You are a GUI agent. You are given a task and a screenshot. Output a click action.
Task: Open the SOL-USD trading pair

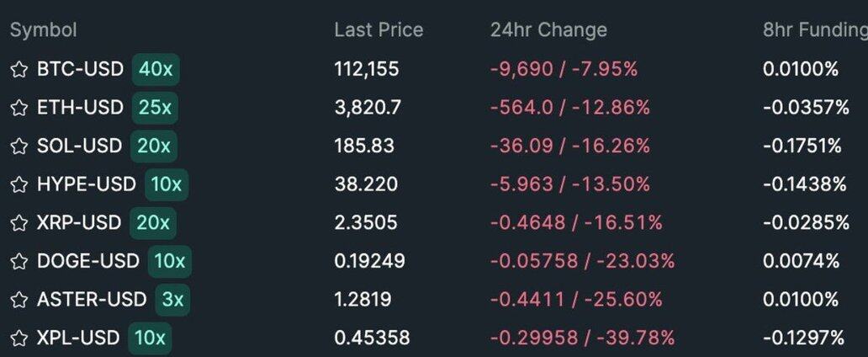click(x=79, y=146)
